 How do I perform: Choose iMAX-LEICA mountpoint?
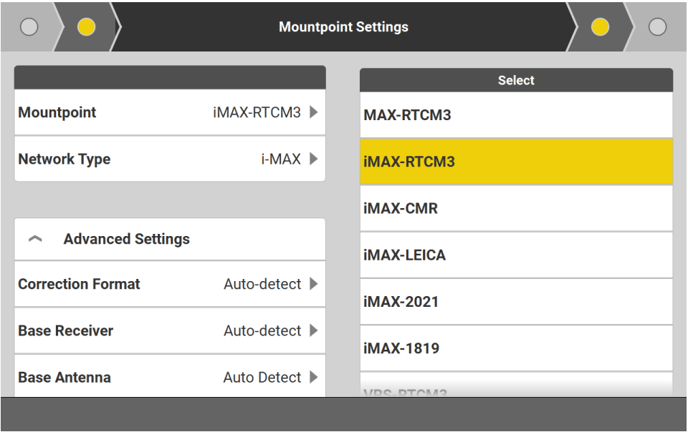[516, 255]
